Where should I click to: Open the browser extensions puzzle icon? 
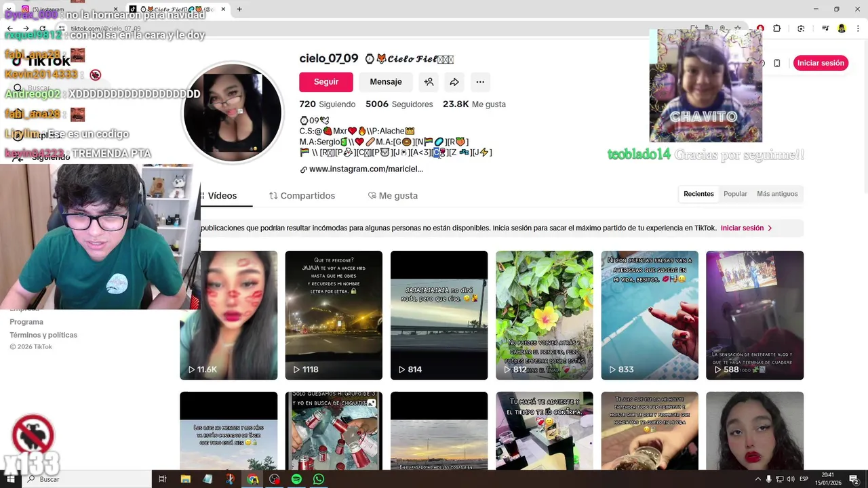click(777, 28)
